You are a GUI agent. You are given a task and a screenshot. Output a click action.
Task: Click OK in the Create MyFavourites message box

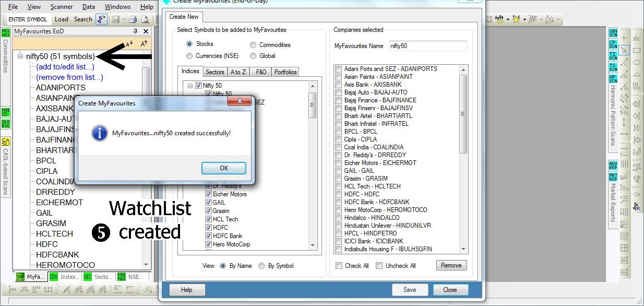coord(224,168)
